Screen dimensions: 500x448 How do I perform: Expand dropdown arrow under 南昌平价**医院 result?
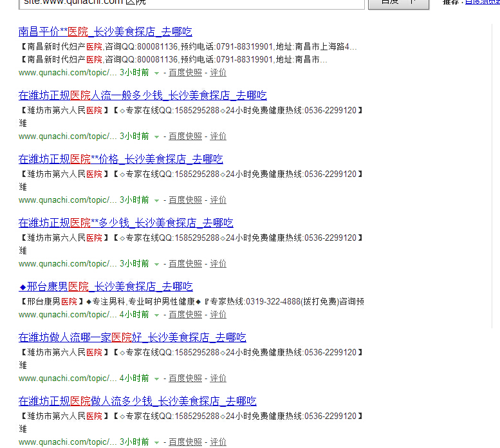156,73
